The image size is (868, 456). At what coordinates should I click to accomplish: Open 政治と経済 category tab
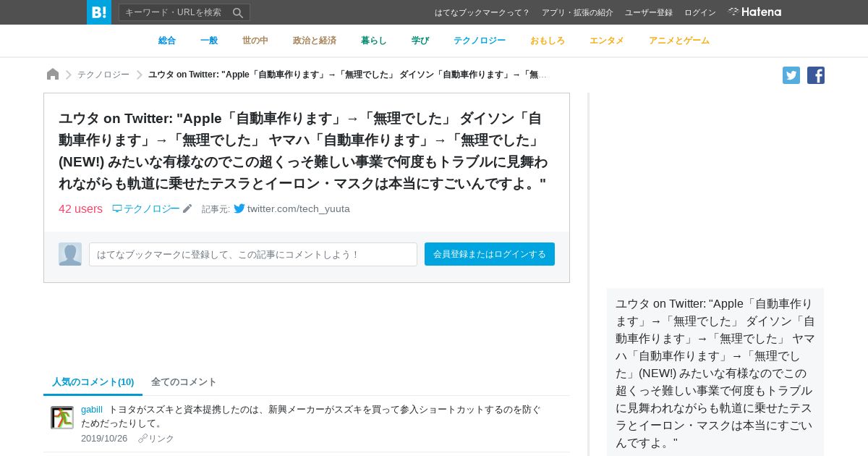pos(315,41)
